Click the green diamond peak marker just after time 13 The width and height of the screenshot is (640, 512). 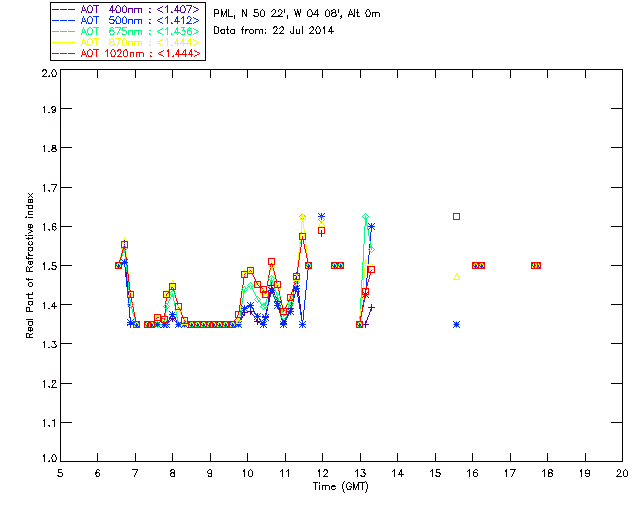365,216
